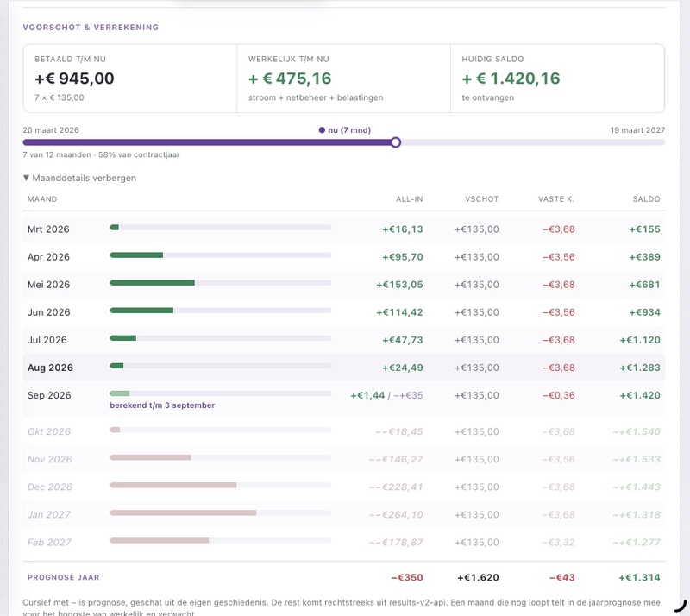The image size is (690, 616).
Task: Click the 'berekend t/m 3 september' note
Action: pos(162,405)
